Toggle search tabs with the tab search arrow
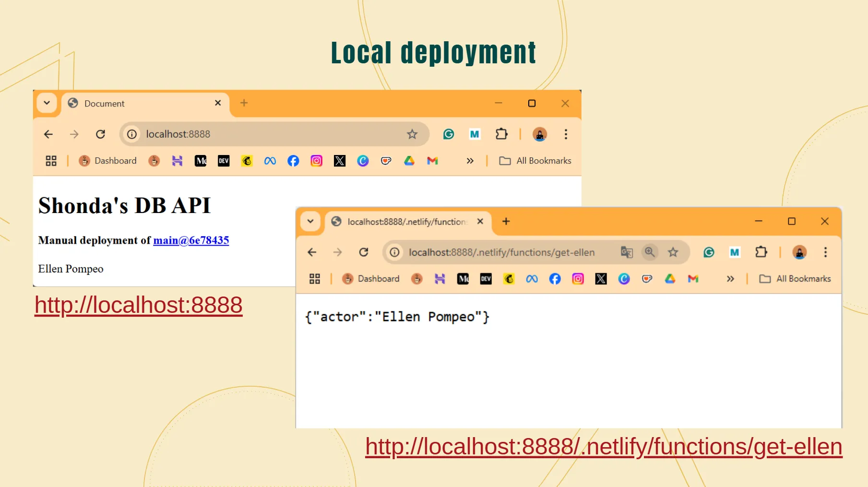868x487 pixels. click(310, 221)
